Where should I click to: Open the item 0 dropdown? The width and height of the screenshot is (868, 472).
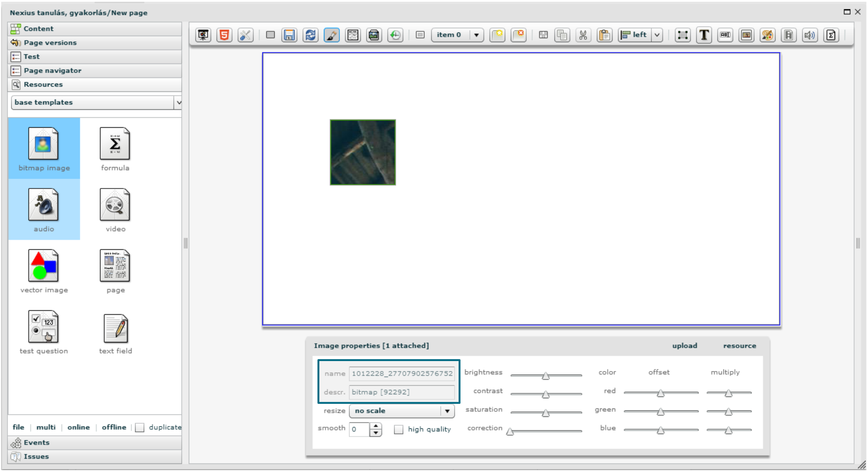pos(476,35)
